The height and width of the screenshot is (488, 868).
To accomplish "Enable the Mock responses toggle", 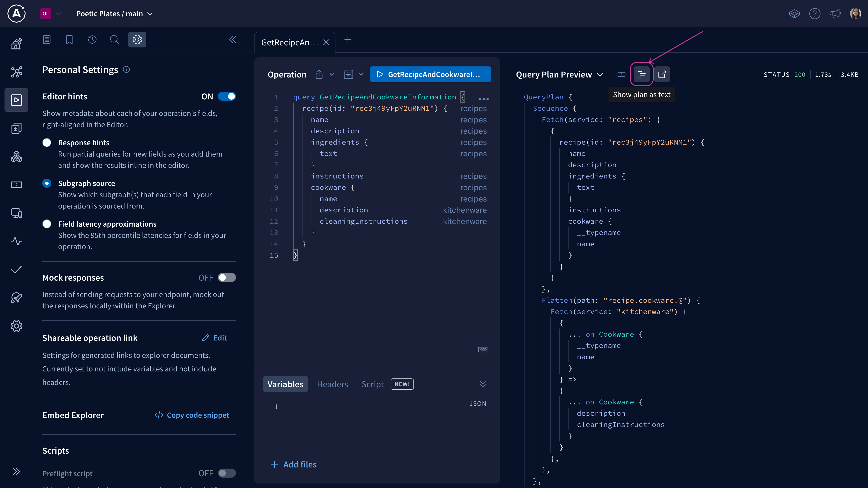I will point(227,277).
